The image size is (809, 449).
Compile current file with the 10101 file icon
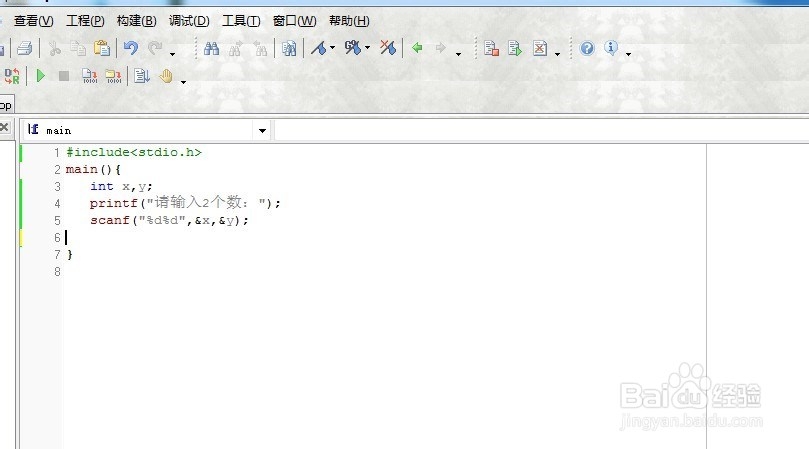tap(89, 76)
